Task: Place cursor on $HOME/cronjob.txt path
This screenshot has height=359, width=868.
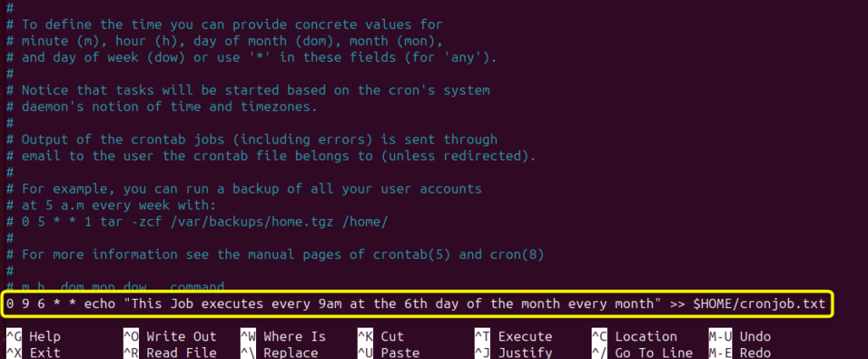Action: (759, 304)
